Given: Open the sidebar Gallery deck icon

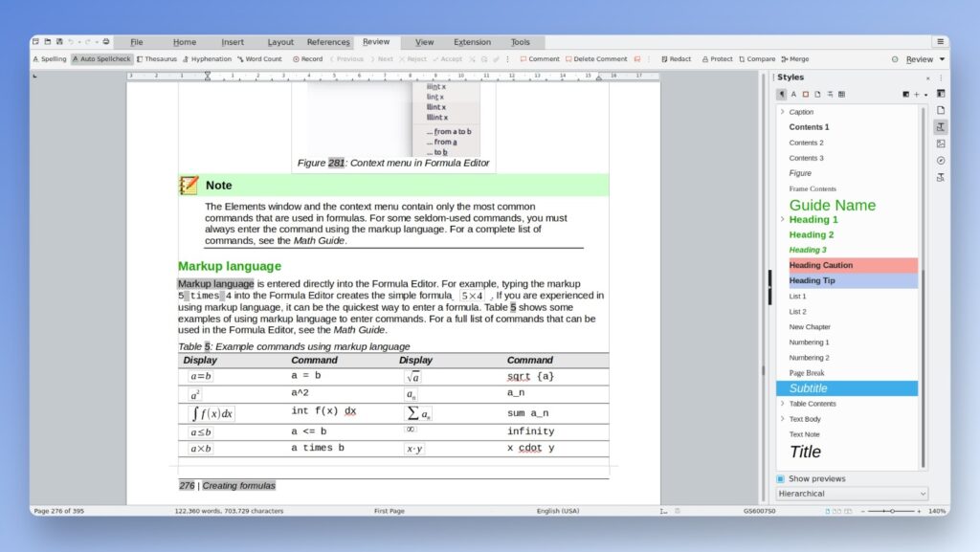Looking at the screenshot, I should [x=941, y=144].
